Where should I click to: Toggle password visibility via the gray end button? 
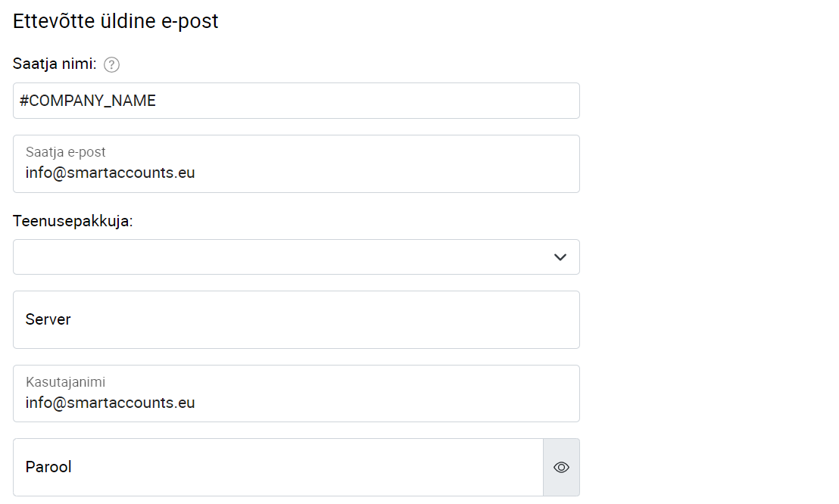pos(561,467)
